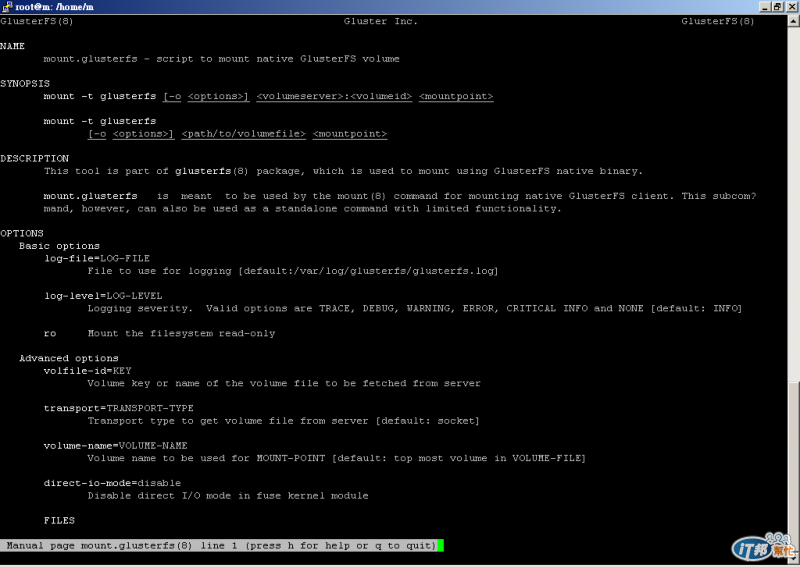The image size is (800, 568).
Task: Click the 'Gluster Inc.' header text
Action: pyautogui.click(x=381, y=21)
